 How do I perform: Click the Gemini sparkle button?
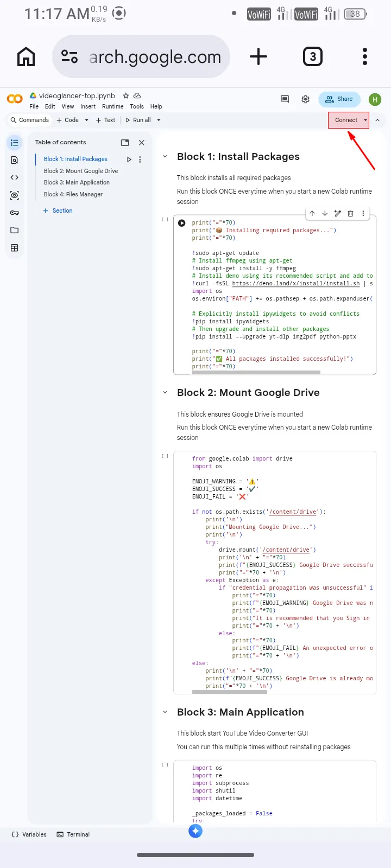[x=195, y=831]
